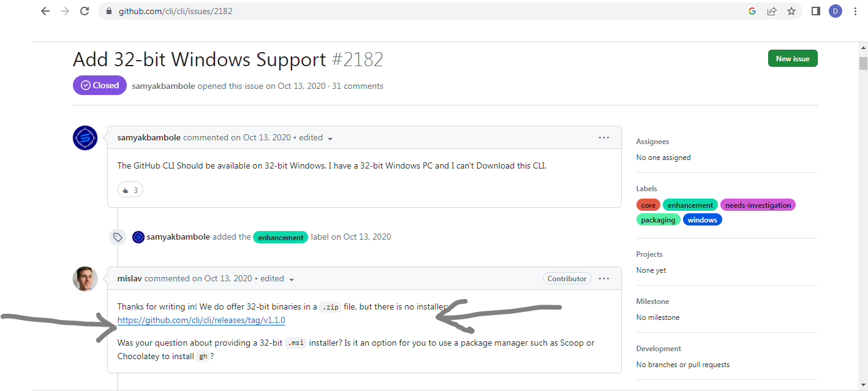Click the Contributor badge on mislav's comment
868x391 pixels.
(x=567, y=279)
